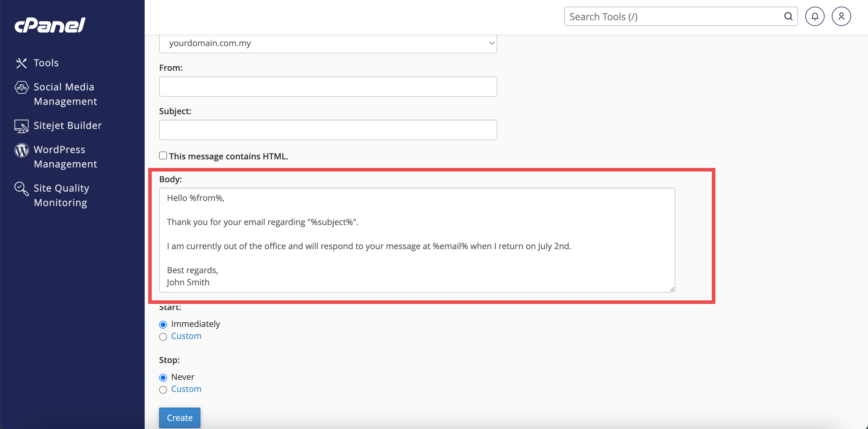Image resolution: width=868 pixels, height=429 pixels.
Task: Grab the Body textarea resize handle
Action: coord(672,289)
